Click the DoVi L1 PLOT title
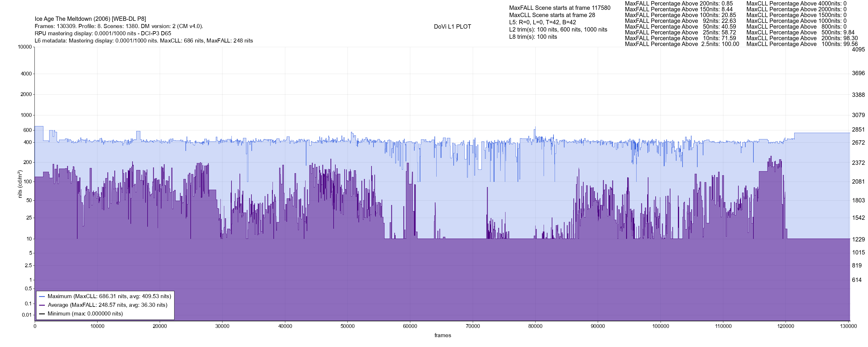 click(452, 27)
